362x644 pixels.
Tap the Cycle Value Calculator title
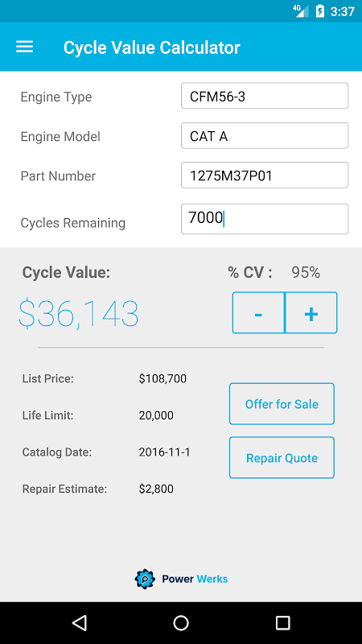(151, 47)
